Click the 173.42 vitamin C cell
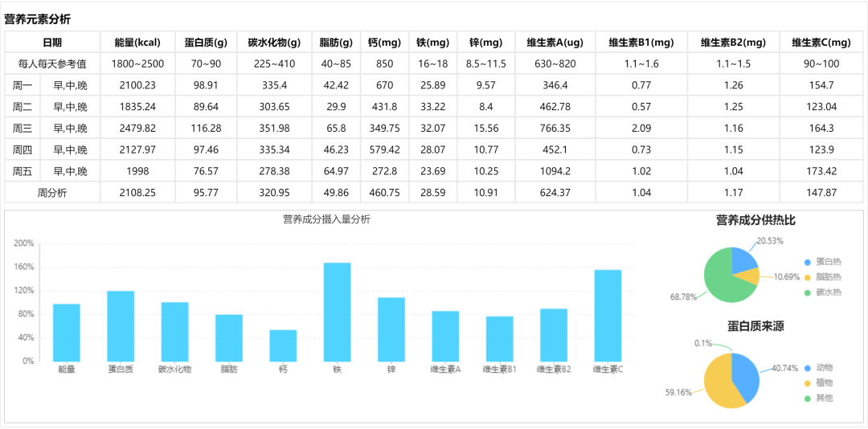 click(x=821, y=171)
